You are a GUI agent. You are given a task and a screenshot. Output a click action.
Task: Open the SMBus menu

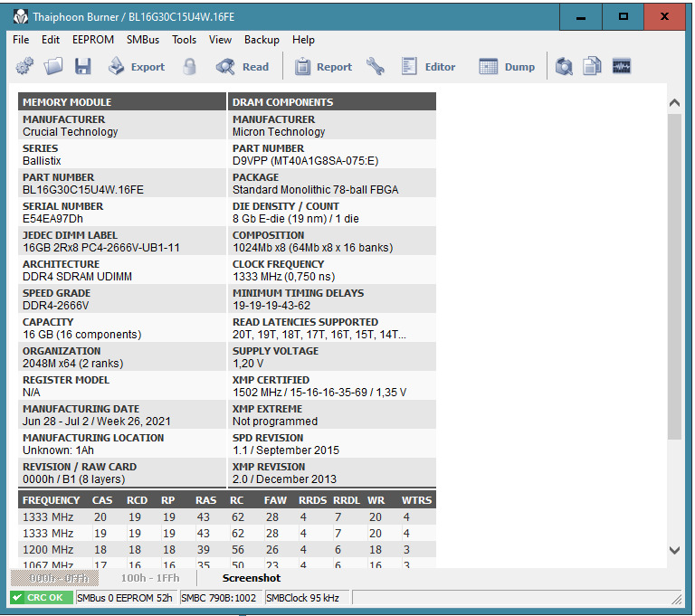tap(143, 40)
